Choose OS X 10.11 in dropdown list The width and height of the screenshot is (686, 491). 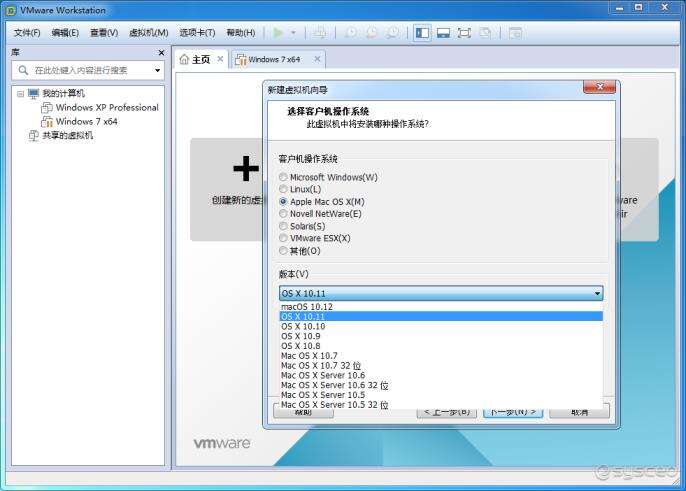pyautogui.click(x=441, y=316)
